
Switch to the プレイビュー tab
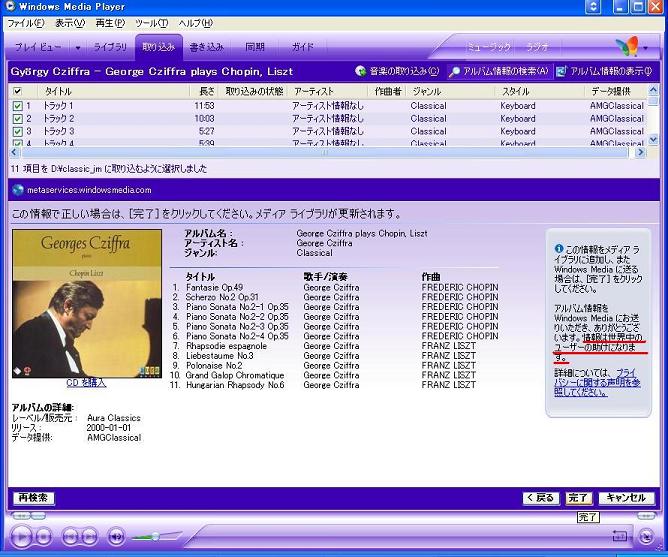coord(38,47)
